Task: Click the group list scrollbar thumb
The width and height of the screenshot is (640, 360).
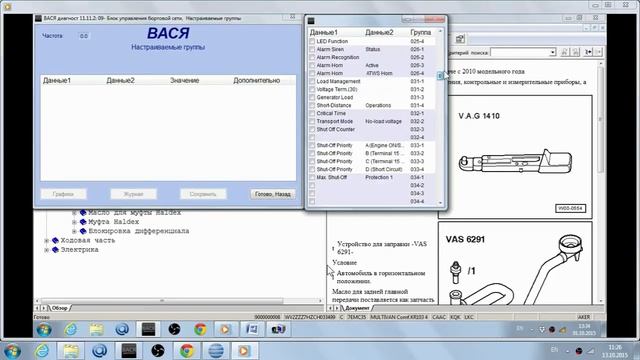Action: point(440,76)
